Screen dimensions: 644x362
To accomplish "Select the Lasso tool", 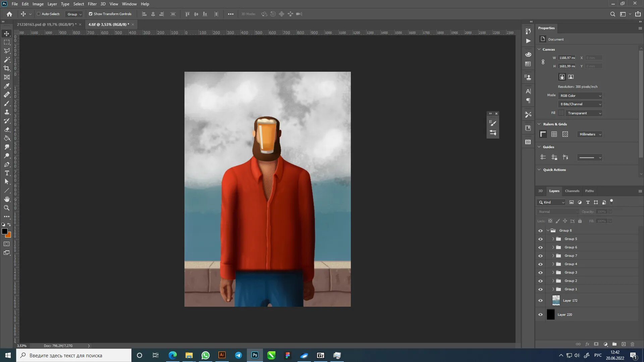I will tap(7, 51).
